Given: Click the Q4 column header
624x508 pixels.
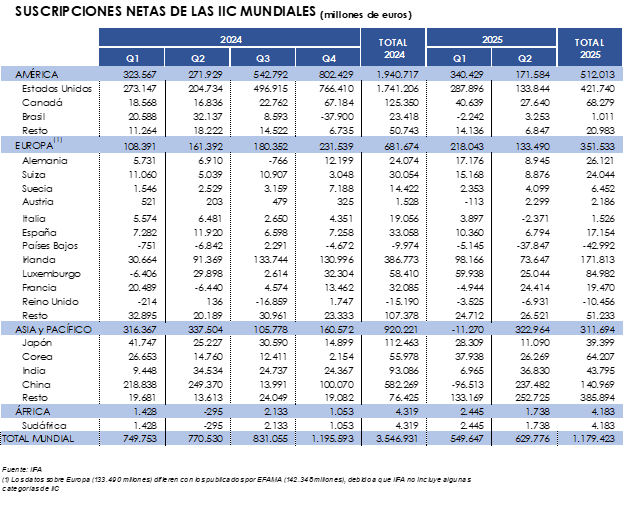Looking at the screenshot, I should (328, 58).
